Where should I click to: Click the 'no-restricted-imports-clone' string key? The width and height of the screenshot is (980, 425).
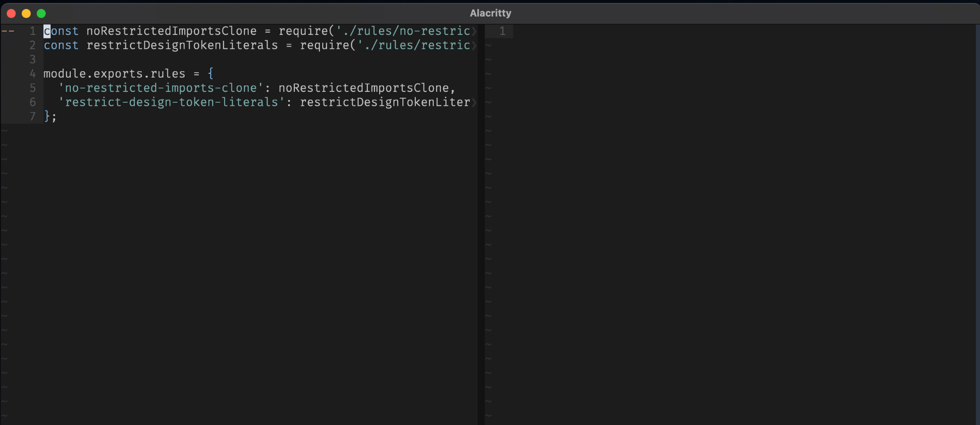tap(161, 88)
